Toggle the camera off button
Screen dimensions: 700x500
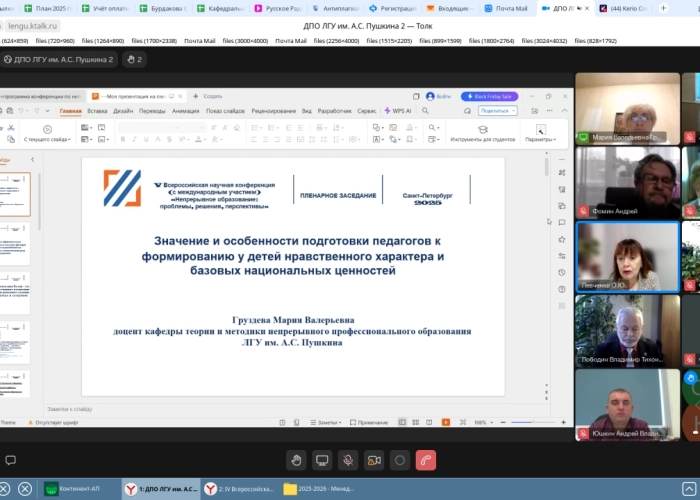(x=374, y=460)
